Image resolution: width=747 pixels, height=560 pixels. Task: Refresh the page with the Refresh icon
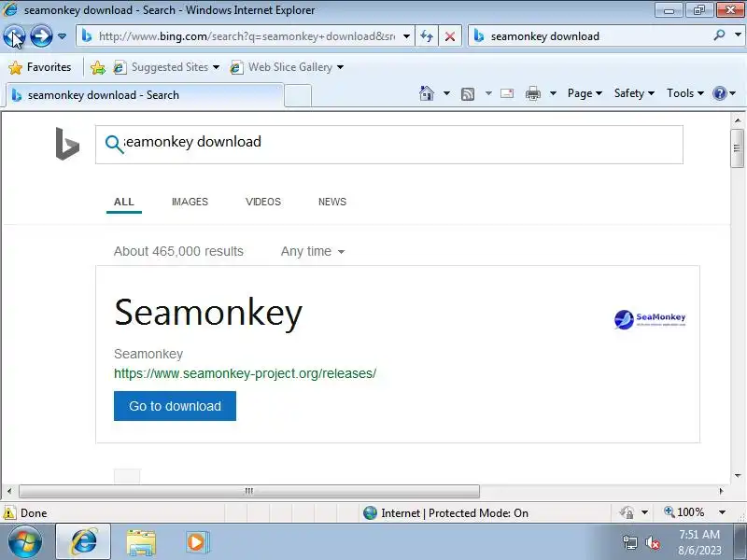coord(427,36)
